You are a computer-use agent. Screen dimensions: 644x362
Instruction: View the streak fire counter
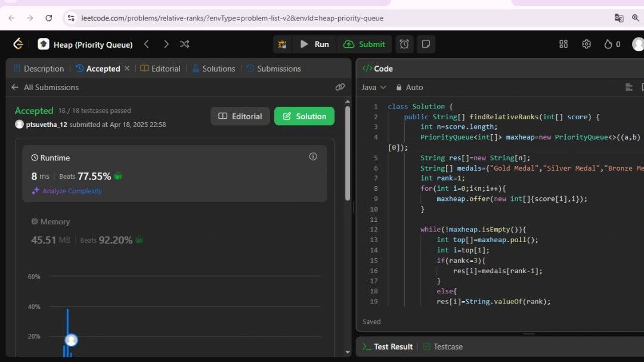pos(612,44)
